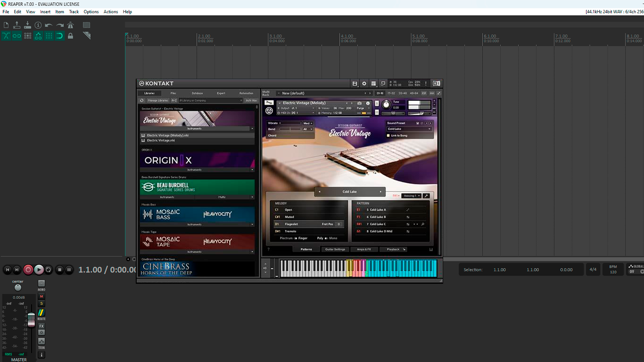644x362 pixels.
Task: Open the Actions menu
Action: click(111, 12)
